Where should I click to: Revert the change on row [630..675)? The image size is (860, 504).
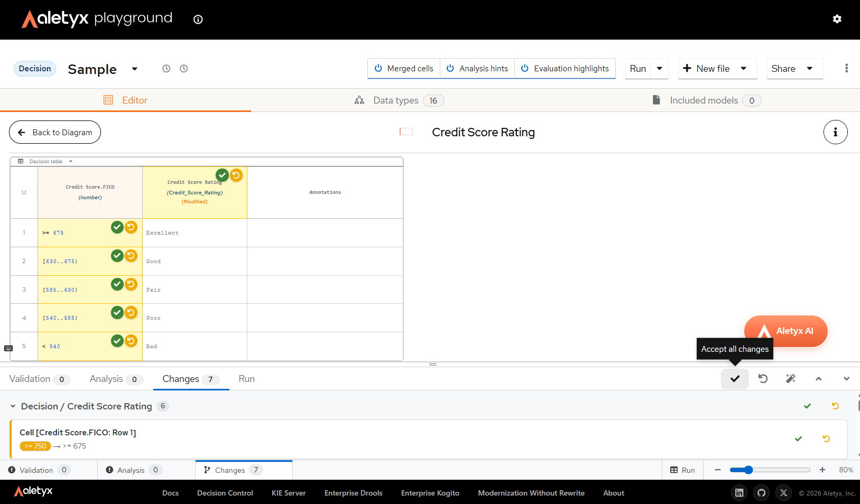(x=131, y=256)
